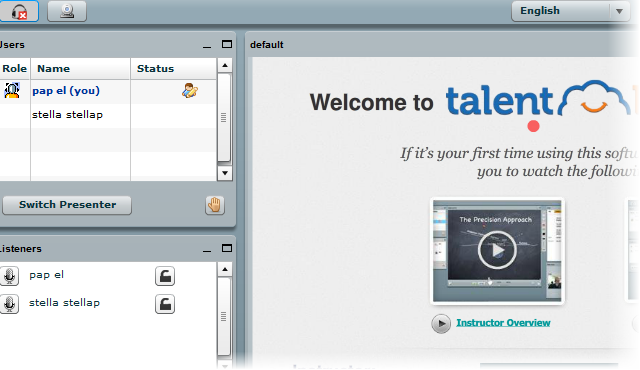Screen dimensions: 640x370
Task: Select user pap el (you)
Action: [66, 91]
